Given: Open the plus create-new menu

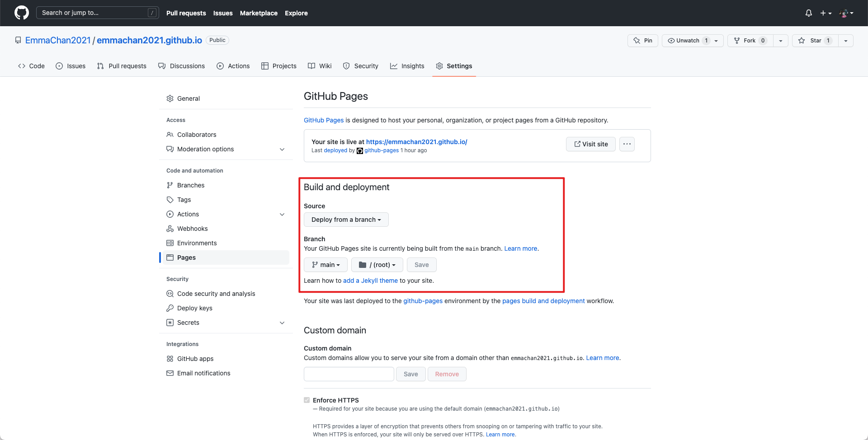Looking at the screenshot, I should coord(826,13).
